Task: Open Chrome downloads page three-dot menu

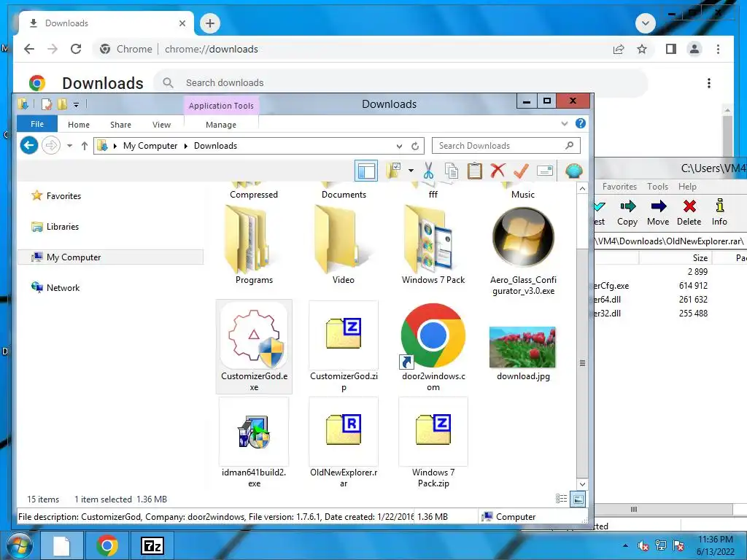Action: point(709,83)
